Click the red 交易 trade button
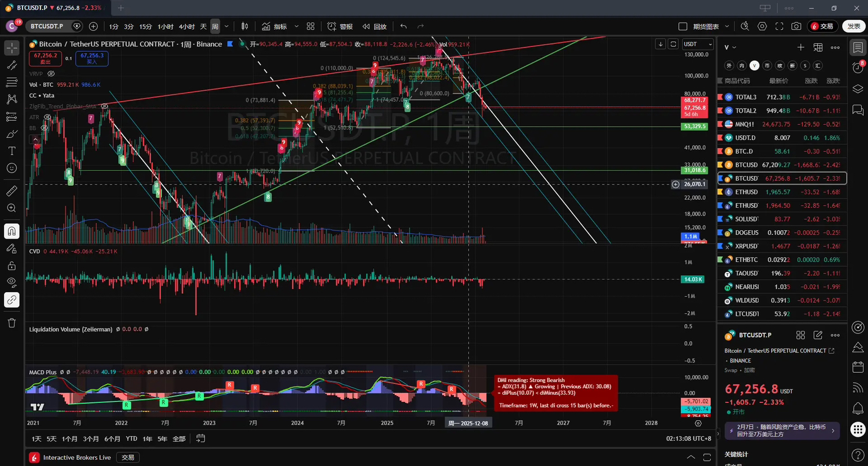 coord(823,26)
